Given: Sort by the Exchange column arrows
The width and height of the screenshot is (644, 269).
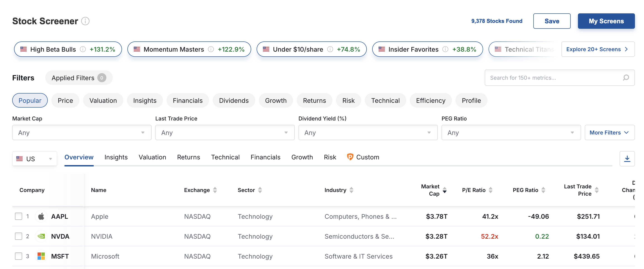Looking at the screenshot, I should pos(215,190).
